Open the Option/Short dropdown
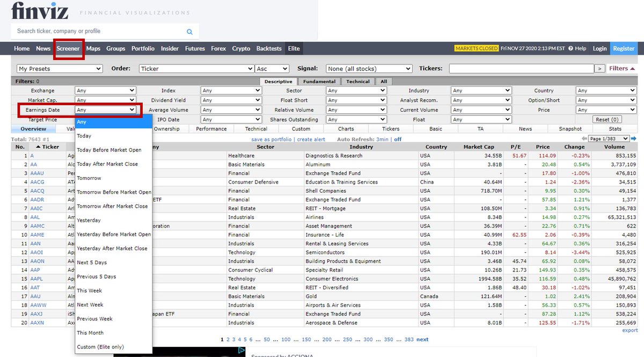Image resolution: width=644 pixels, height=357 pixels. pos(606,100)
